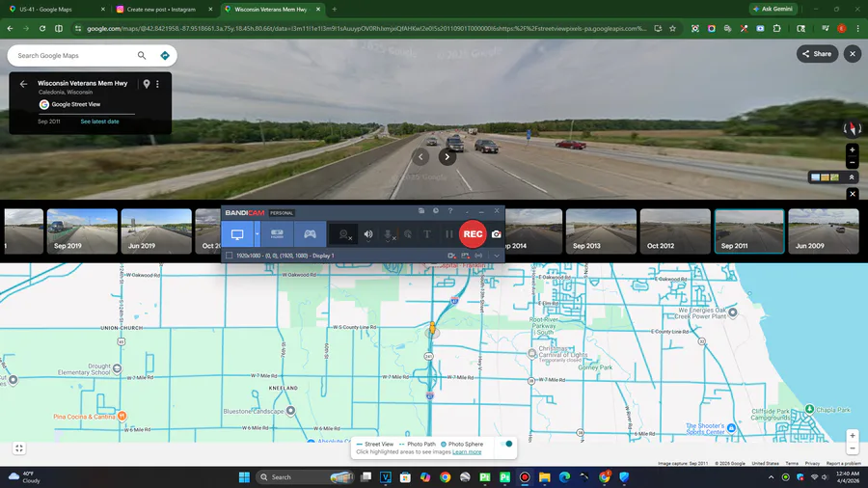Click Learn more link in legend
The image size is (868, 488).
[467, 452]
